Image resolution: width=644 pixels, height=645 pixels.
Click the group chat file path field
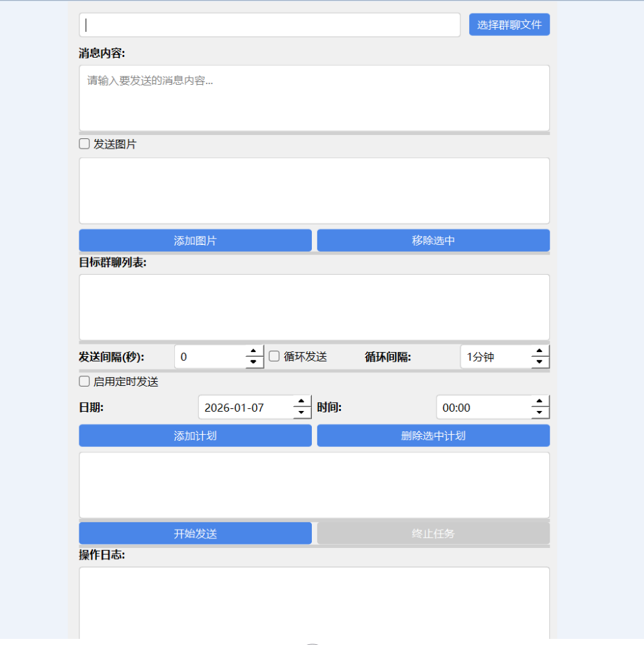tap(270, 25)
